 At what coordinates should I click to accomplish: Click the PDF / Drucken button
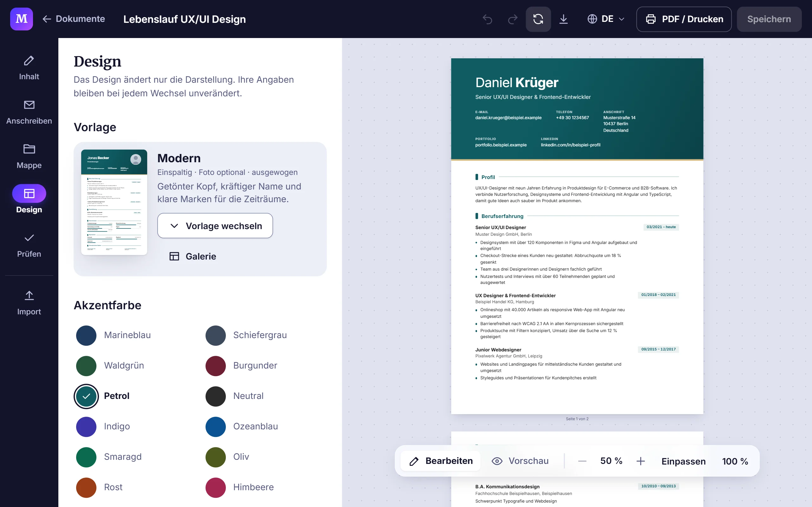pos(684,19)
